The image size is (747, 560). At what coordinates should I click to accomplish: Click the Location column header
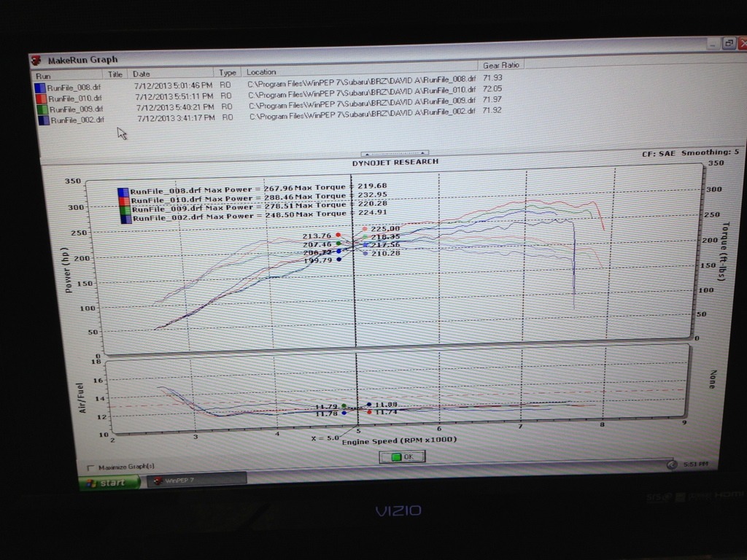coord(261,72)
